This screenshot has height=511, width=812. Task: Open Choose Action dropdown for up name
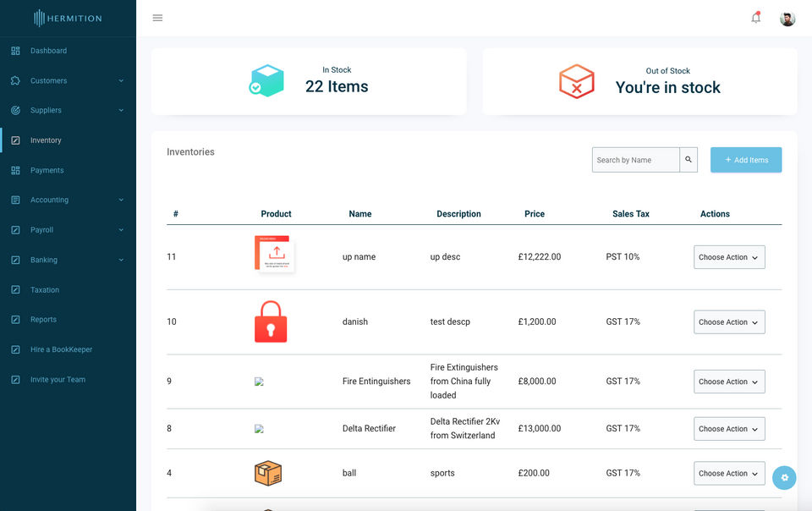[x=729, y=257]
